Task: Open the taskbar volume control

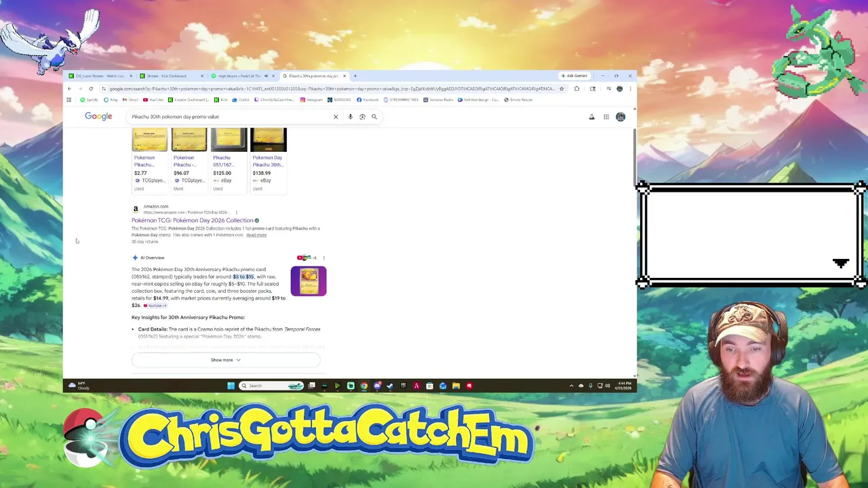Action: coord(608,386)
